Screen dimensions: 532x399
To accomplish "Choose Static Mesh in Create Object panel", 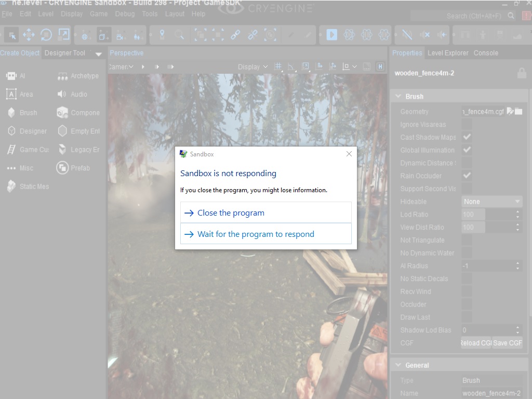I will pos(28,187).
